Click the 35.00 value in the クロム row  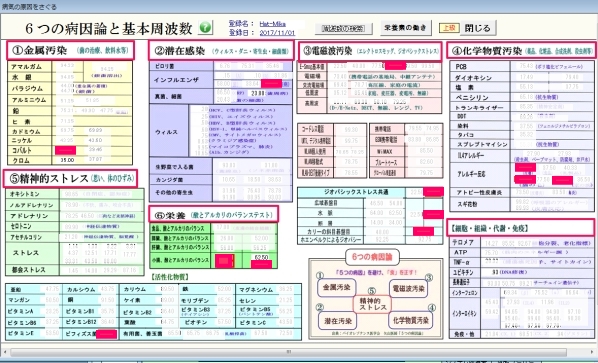[x=67, y=160]
